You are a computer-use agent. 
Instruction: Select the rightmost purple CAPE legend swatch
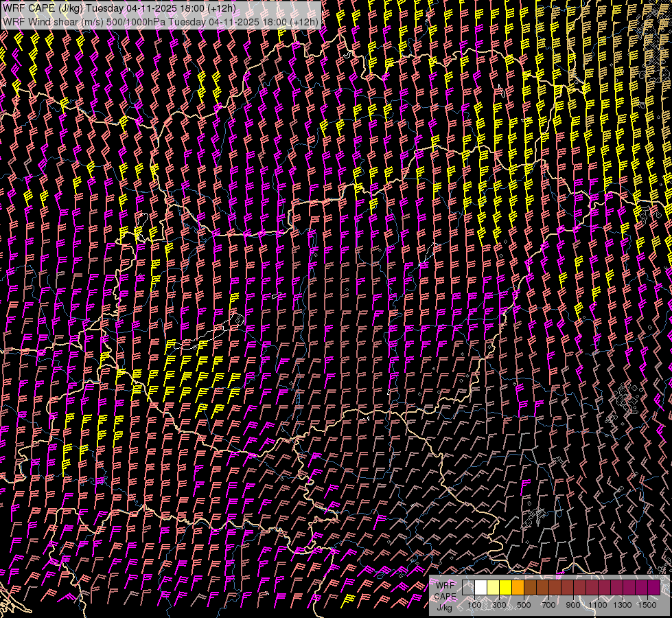click(653, 588)
